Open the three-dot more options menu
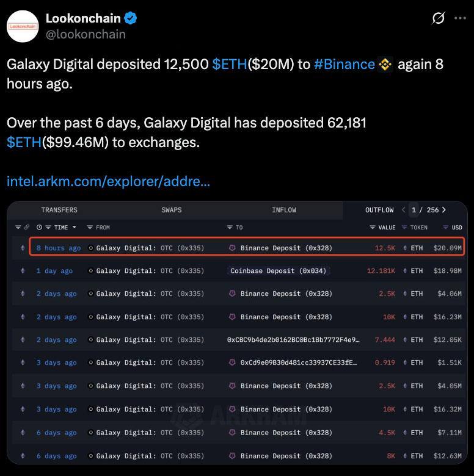 pyautogui.click(x=460, y=18)
